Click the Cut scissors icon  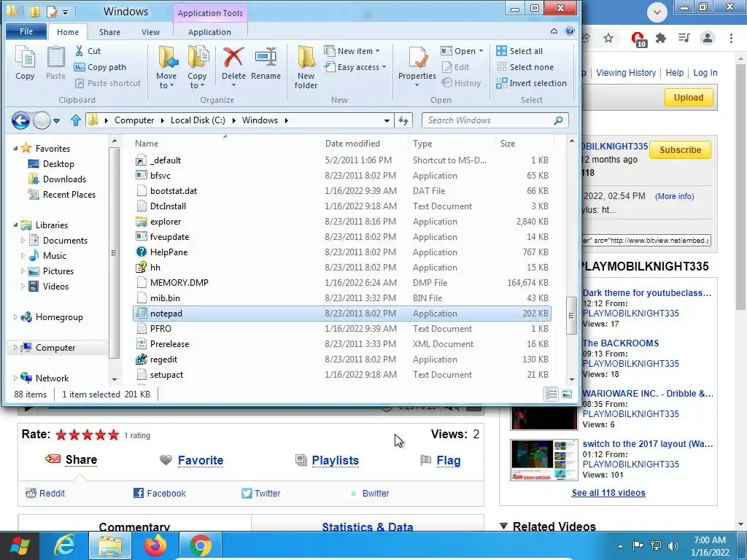click(80, 50)
